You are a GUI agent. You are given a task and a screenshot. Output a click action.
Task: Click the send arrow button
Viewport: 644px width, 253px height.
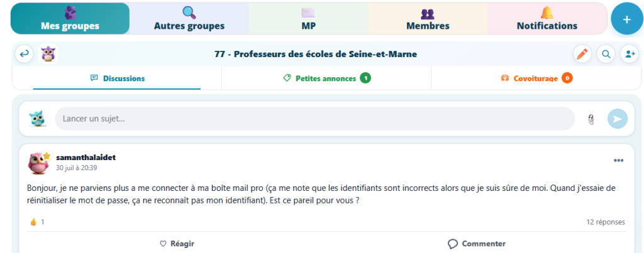pyautogui.click(x=618, y=119)
